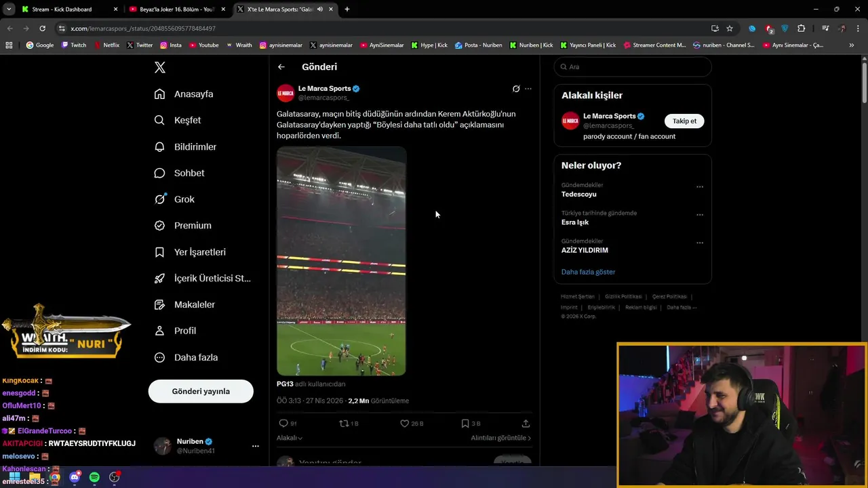Click the Grok icon on the post
Screen dimensions: 868x488
tap(516, 89)
